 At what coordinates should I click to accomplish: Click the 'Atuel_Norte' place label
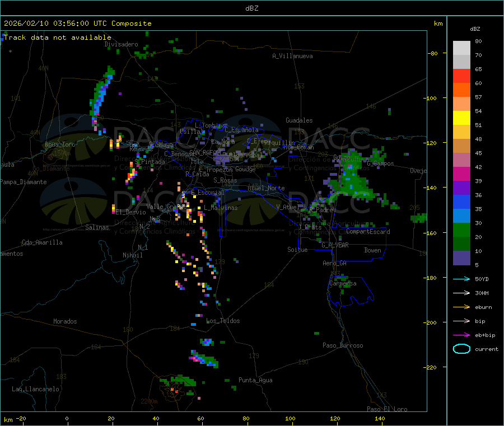tap(266, 188)
